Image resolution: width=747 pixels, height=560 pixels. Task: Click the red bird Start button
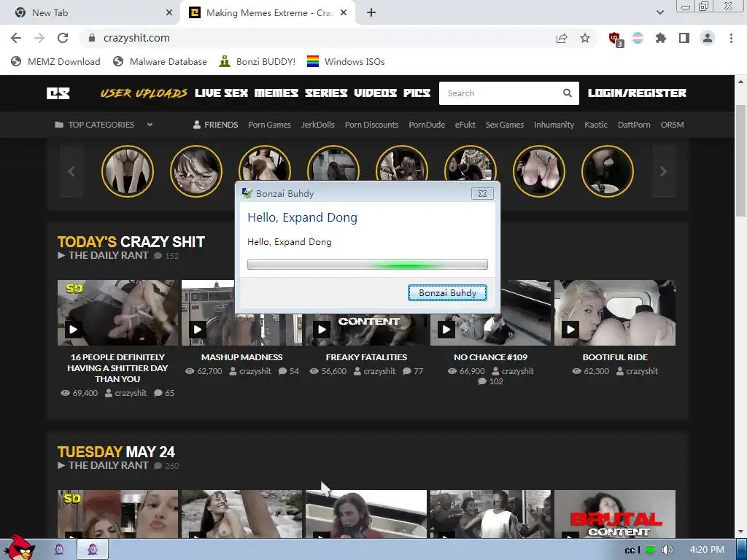[18, 548]
